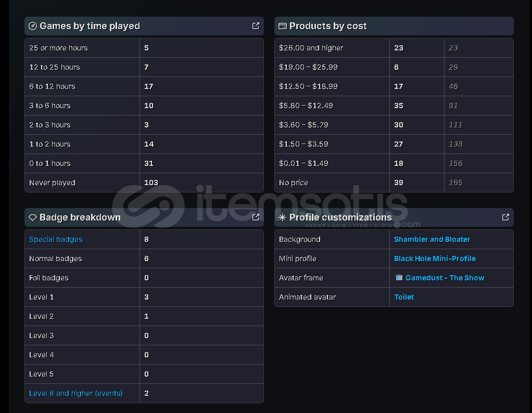
Task: Open the Special badges link
Action: point(56,239)
